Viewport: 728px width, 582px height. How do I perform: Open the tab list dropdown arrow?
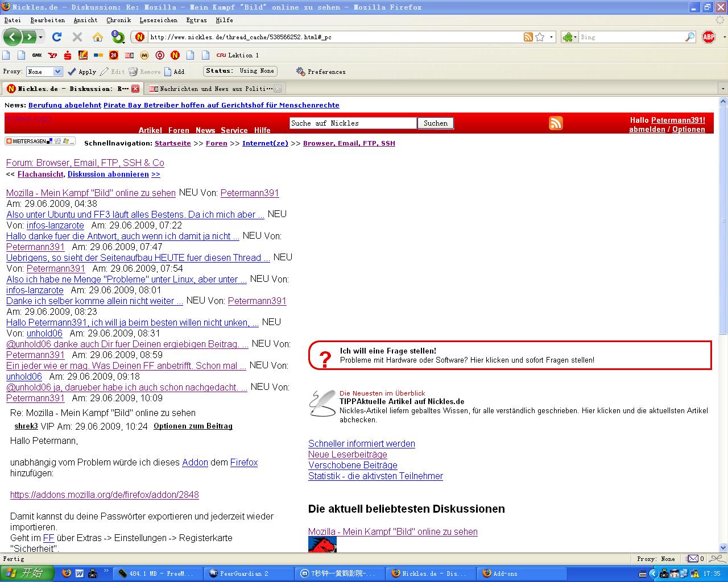click(x=723, y=89)
